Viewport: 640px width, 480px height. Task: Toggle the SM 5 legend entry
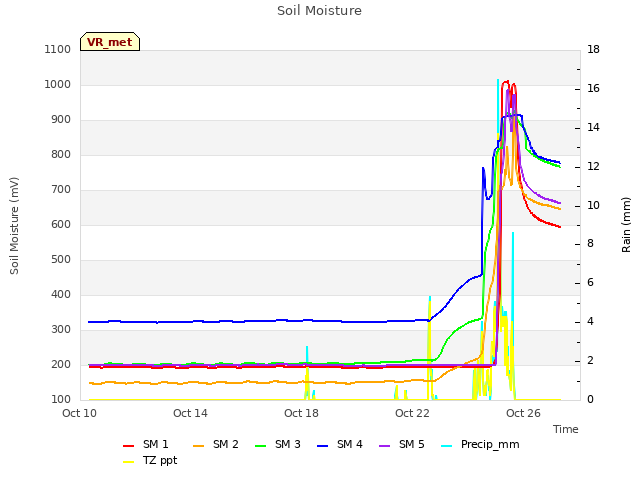pos(402,444)
